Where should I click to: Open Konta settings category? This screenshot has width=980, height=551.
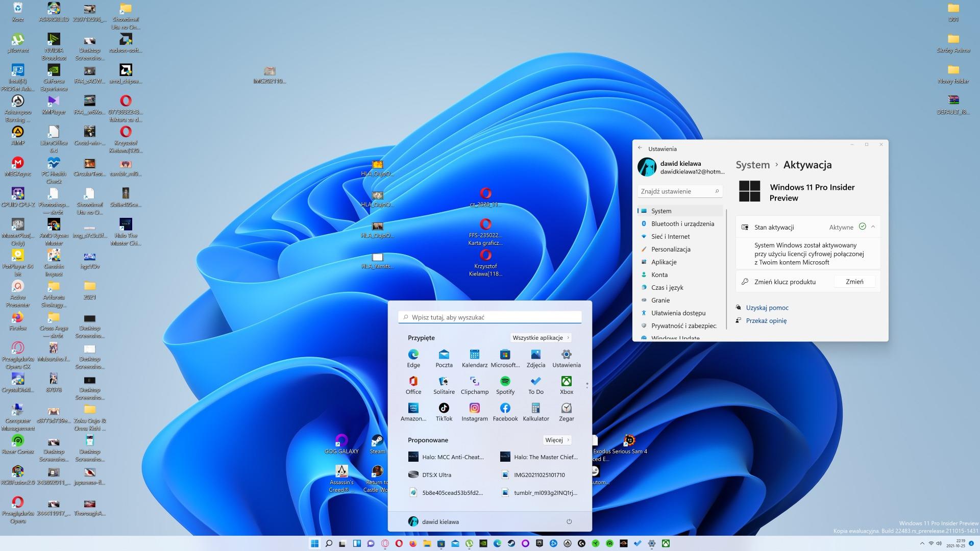[x=680, y=274]
